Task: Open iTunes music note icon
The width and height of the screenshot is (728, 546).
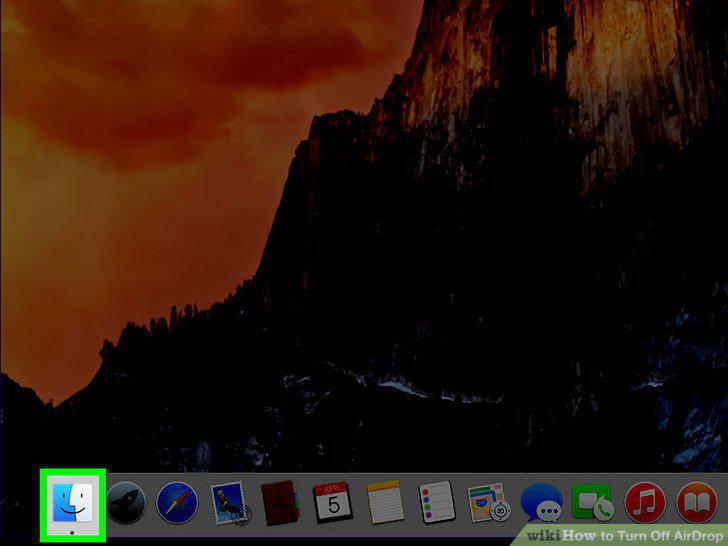Action: click(645, 503)
